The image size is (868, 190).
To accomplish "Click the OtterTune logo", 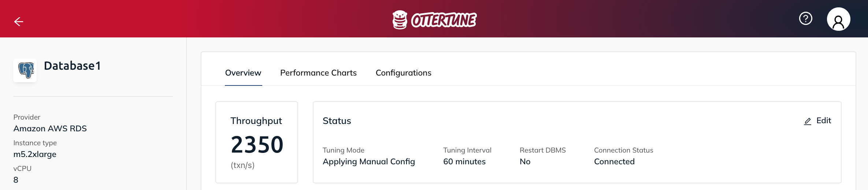I will pyautogui.click(x=434, y=19).
